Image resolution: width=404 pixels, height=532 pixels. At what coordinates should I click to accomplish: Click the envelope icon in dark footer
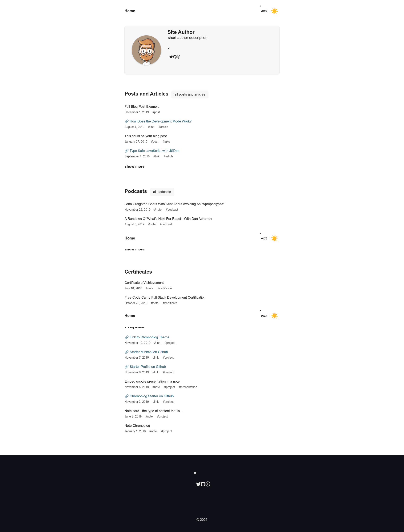click(195, 473)
